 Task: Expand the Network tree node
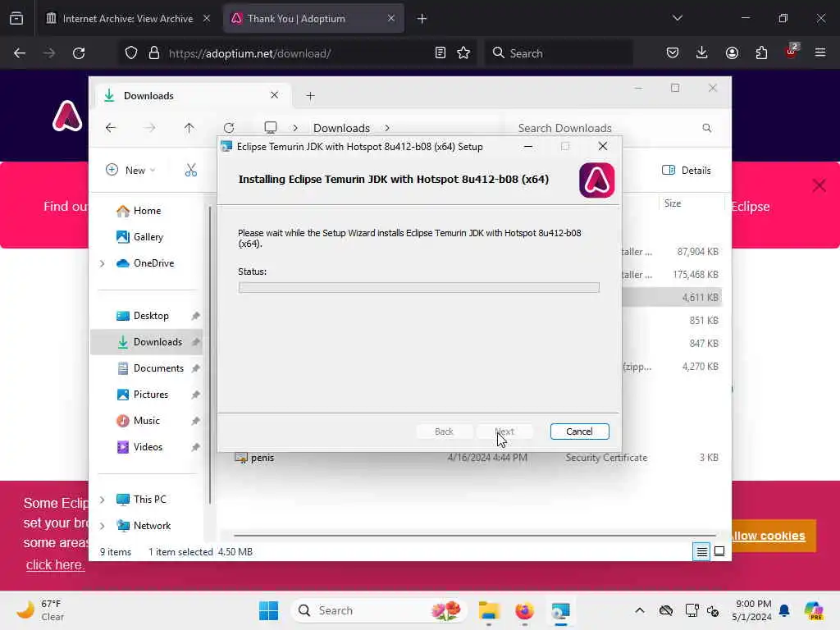tap(102, 526)
